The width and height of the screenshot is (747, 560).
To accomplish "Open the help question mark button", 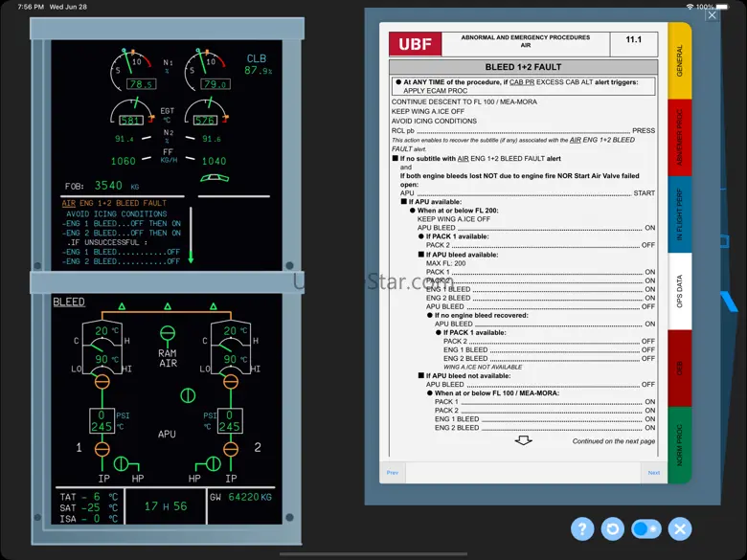I will tap(582, 528).
